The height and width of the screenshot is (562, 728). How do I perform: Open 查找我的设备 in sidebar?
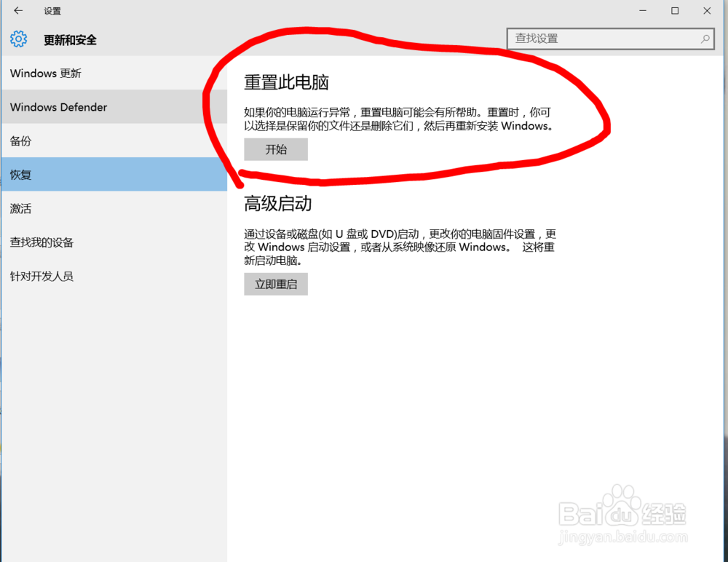click(114, 242)
